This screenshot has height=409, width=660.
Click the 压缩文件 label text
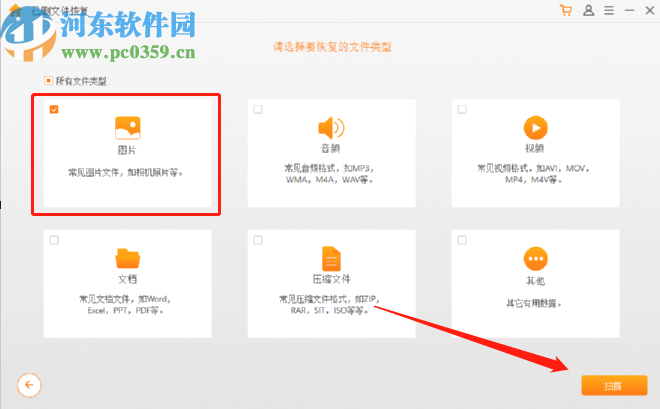coord(331,279)
